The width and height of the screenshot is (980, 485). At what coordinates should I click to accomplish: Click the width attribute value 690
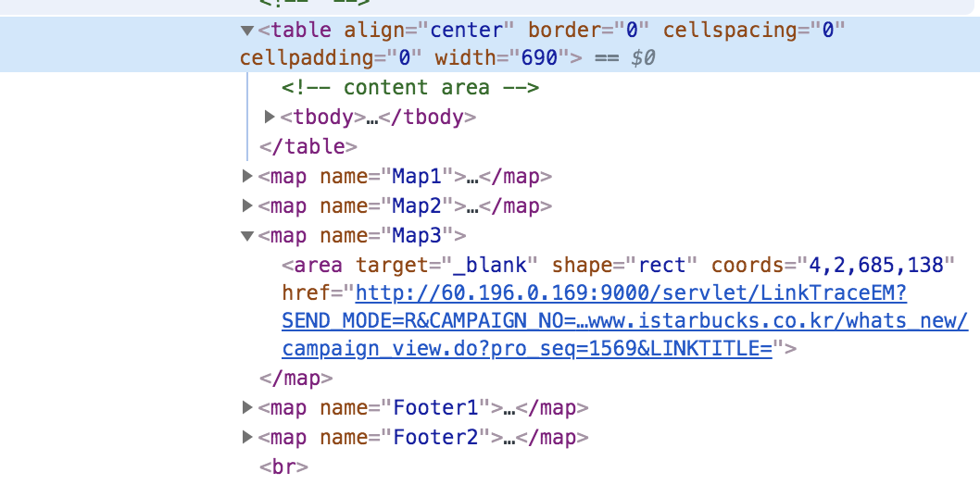(x=539, y=58)
